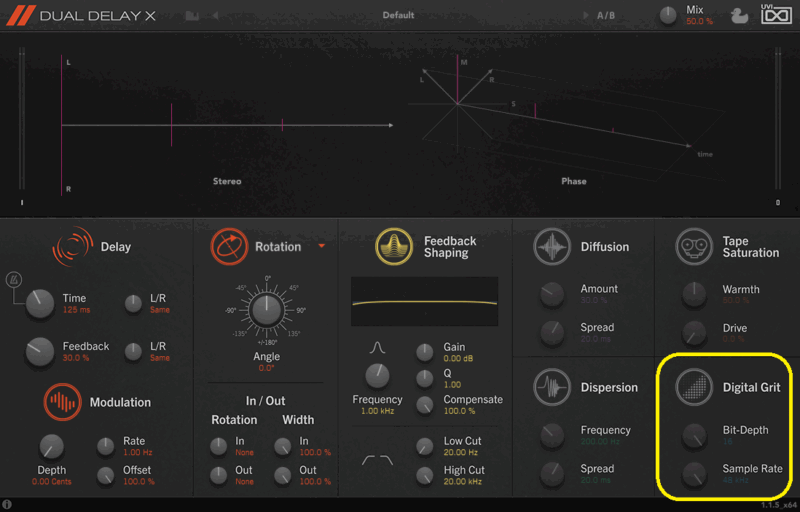Click the Diffusion Amount knob

[x=552, y=295]
